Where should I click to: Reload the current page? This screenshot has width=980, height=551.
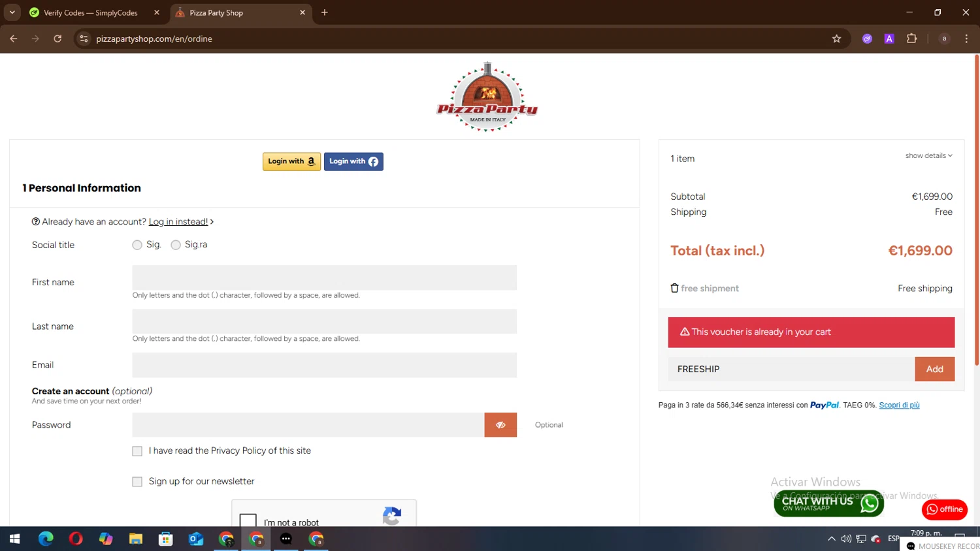(57, 39)
